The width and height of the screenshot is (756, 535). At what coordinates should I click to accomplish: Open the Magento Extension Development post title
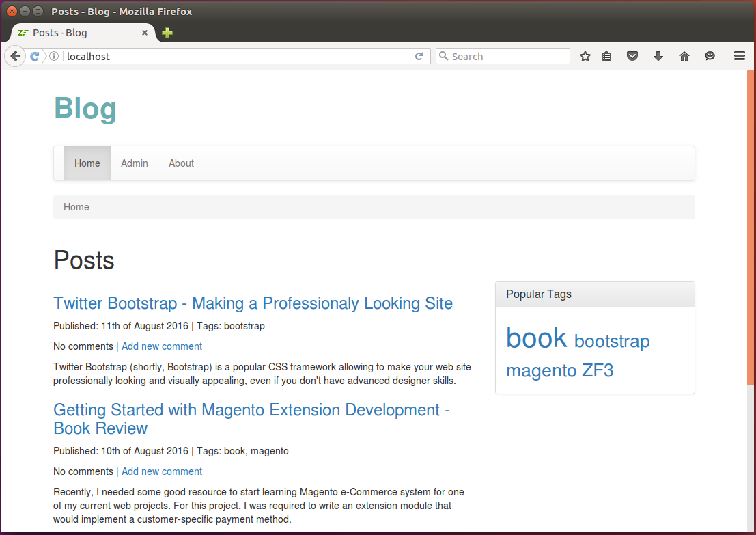(x=251, y=419)
